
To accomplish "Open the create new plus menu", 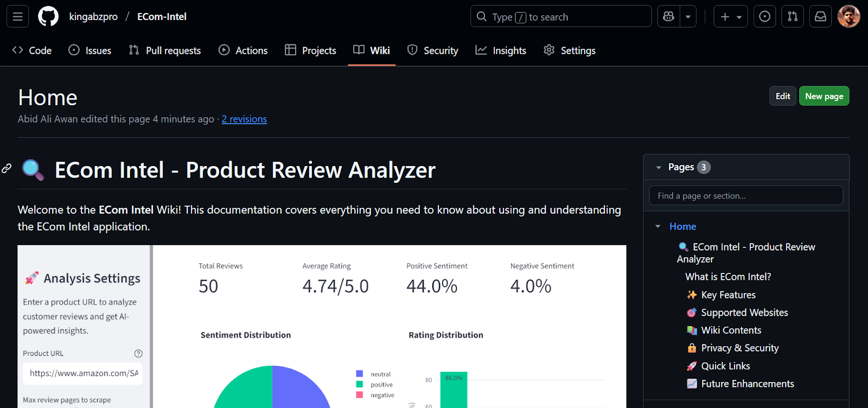I will 731,17.
